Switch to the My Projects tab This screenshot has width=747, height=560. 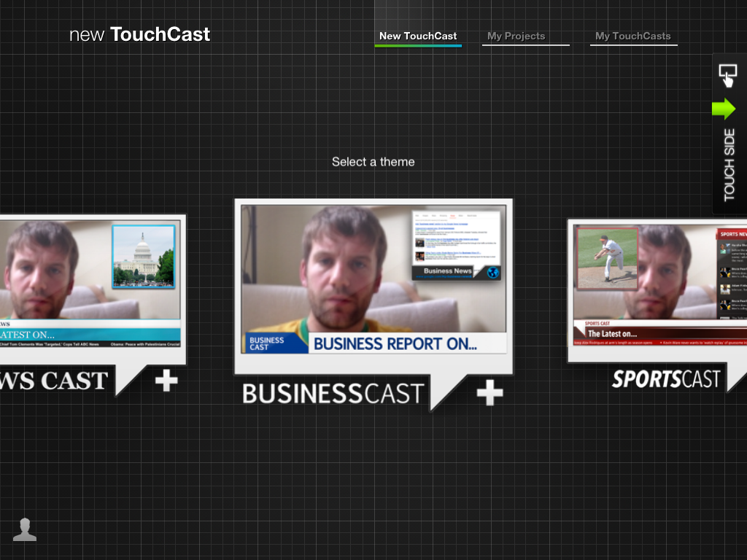(x=518, y=36)
